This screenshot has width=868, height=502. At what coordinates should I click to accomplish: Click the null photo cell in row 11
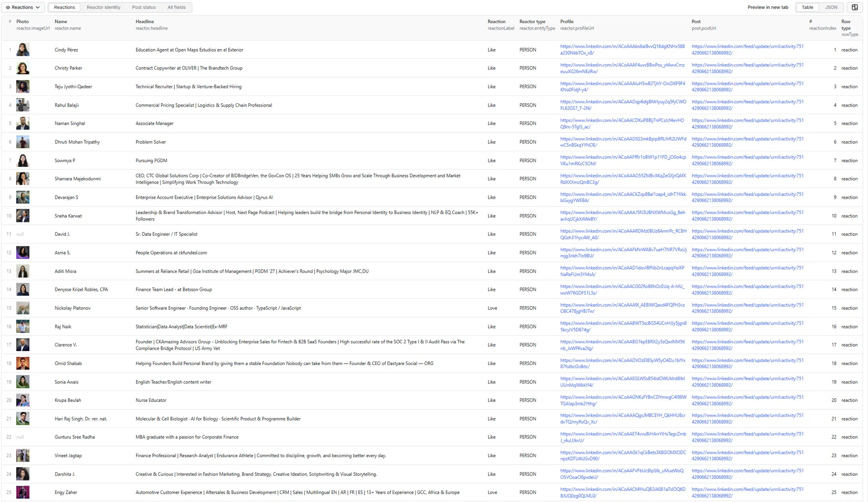20,234
